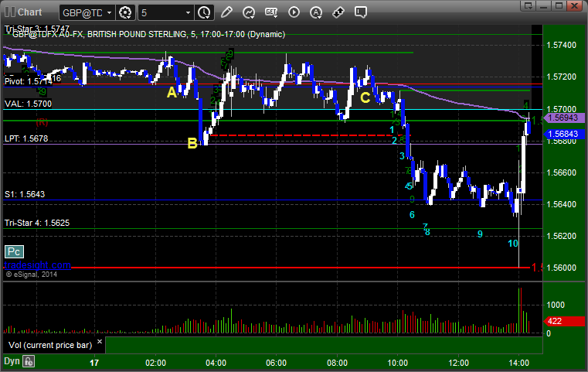Click the LPT: 1.5678 label

click(26, 138)
